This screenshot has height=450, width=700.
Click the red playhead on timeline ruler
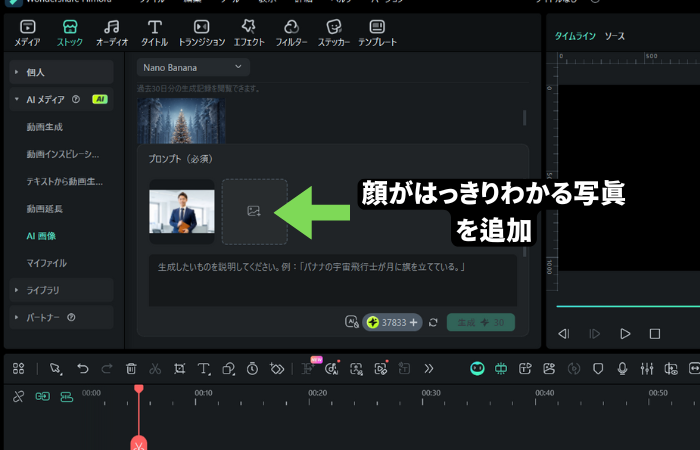[139, 389]
